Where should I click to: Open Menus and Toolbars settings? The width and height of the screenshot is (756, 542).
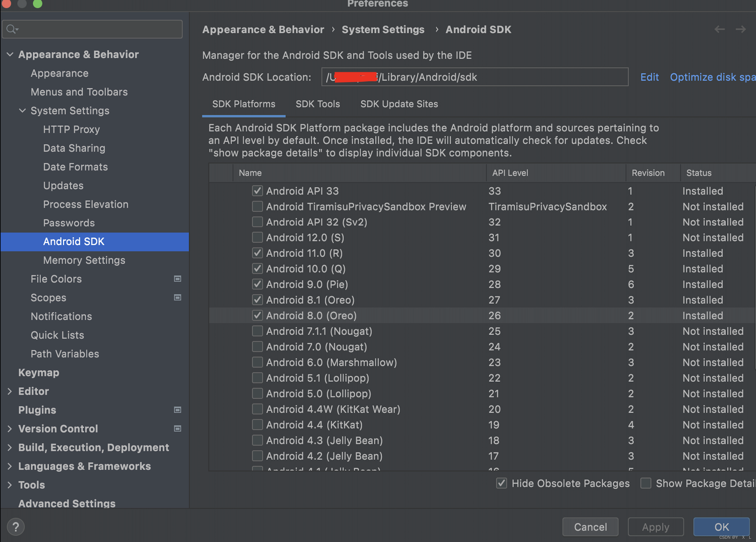pyautogui.click(x=79, y=92)
